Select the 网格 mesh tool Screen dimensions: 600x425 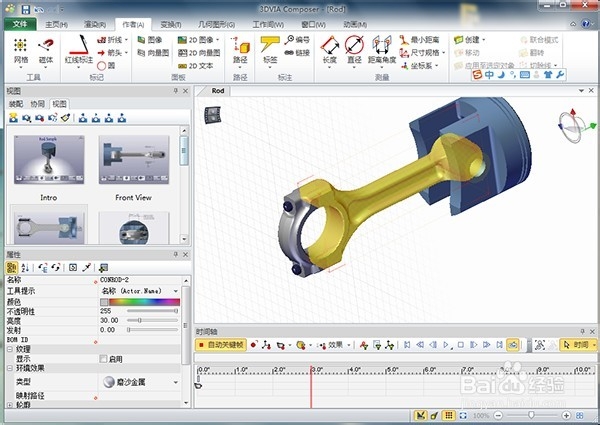pyautogui.click(x=21, y=51)
